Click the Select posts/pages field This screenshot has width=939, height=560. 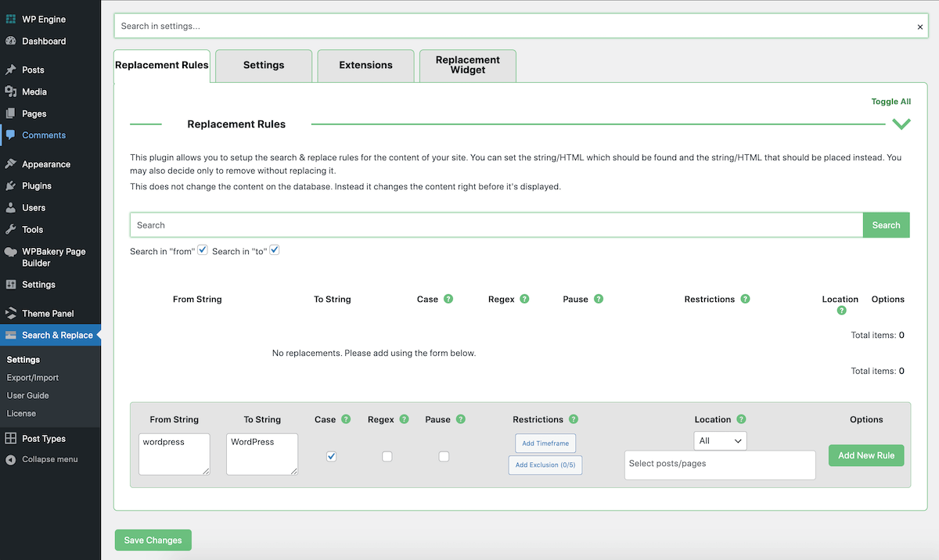720,465
